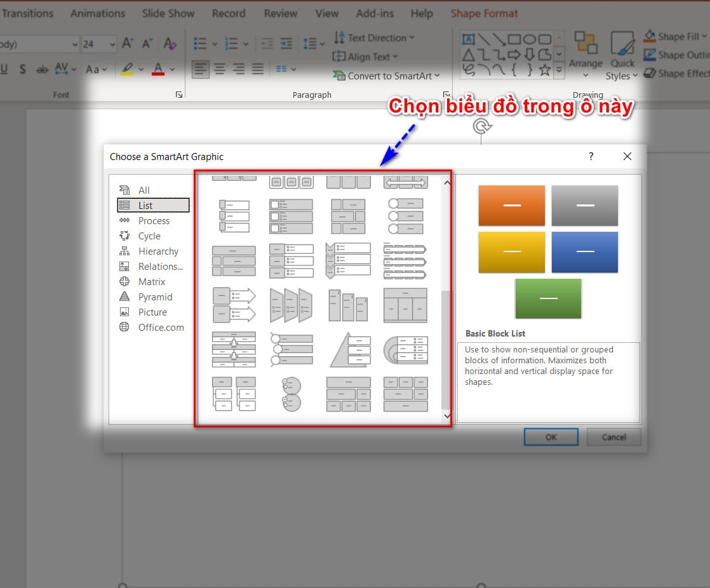Switch to the Review tab
The height and width of the screenshot is (588, 710).
point(281,13)
